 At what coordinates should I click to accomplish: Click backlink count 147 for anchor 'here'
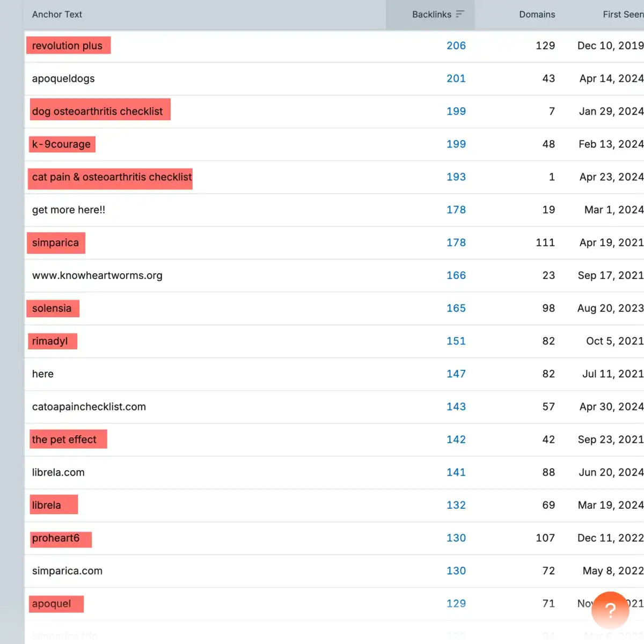click(x=456, y=374)
